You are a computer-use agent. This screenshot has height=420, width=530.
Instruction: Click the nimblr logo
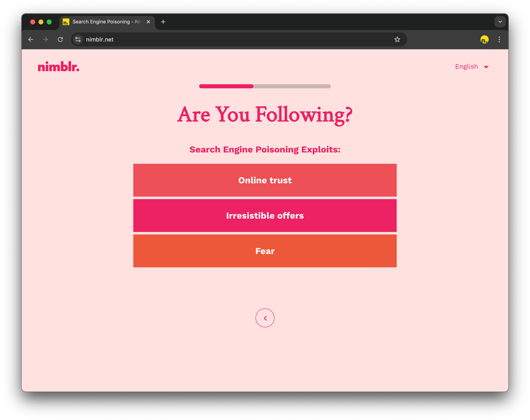pyautogui.click(x=58, y=67)
